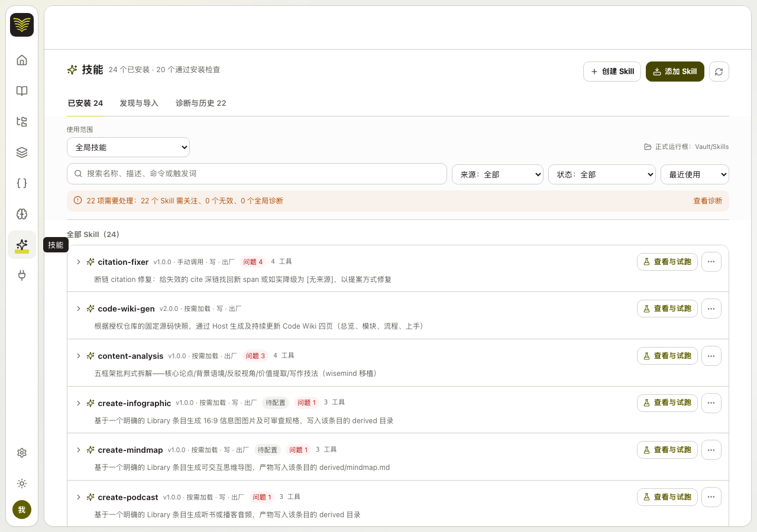Expand the code-wiki-gen row
Screen dimensions: 757x532
click(x=78, y=309)
